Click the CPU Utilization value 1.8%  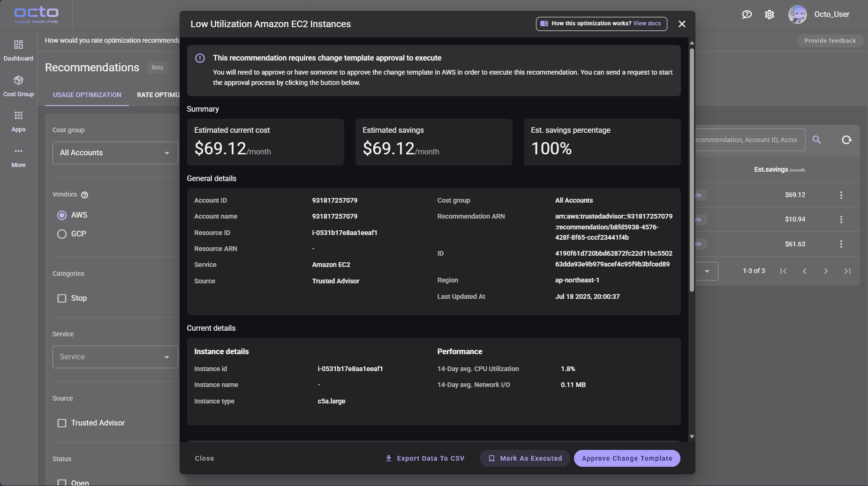point(568,369)
